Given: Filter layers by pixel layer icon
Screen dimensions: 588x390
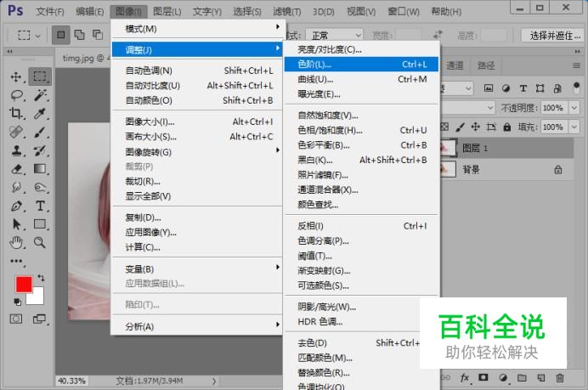Looking at the screenshot, I should point(489,88).
